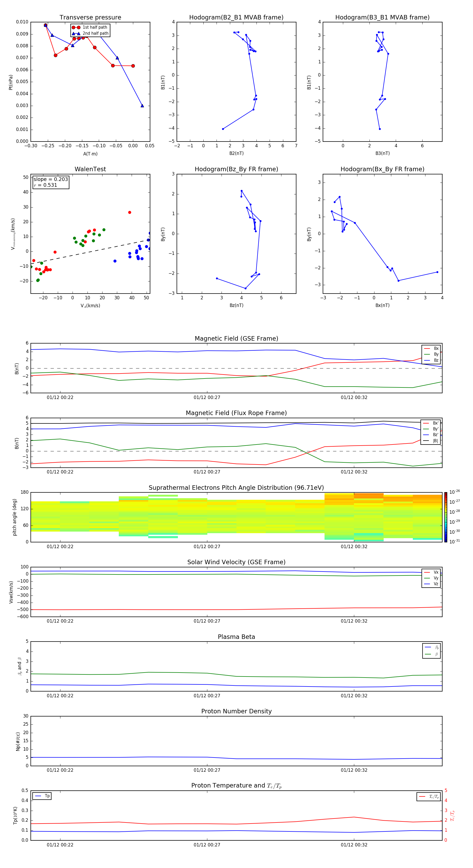Click the 'Bz(nT)' x-axis label

coord(236,305)
